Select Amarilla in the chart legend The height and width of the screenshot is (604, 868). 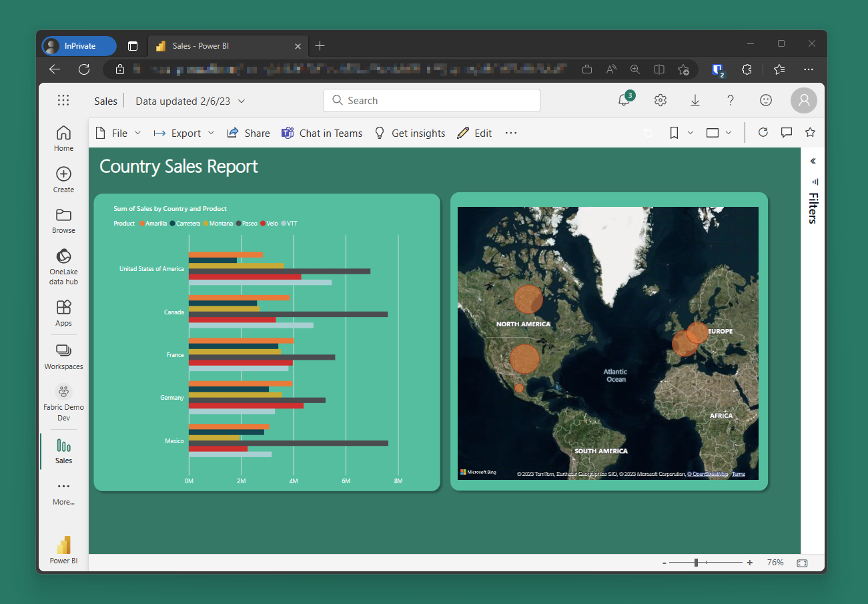point(153,224)
